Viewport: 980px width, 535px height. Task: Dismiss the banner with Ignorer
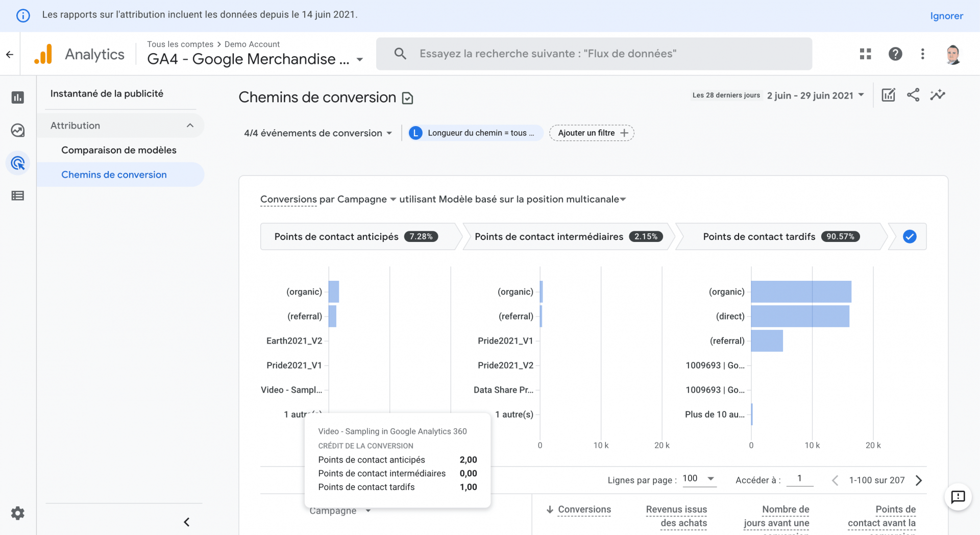point(946,16)
